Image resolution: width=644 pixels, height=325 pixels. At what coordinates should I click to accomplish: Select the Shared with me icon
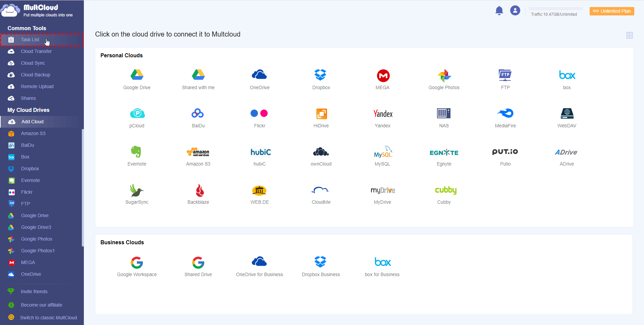point(198,75)
